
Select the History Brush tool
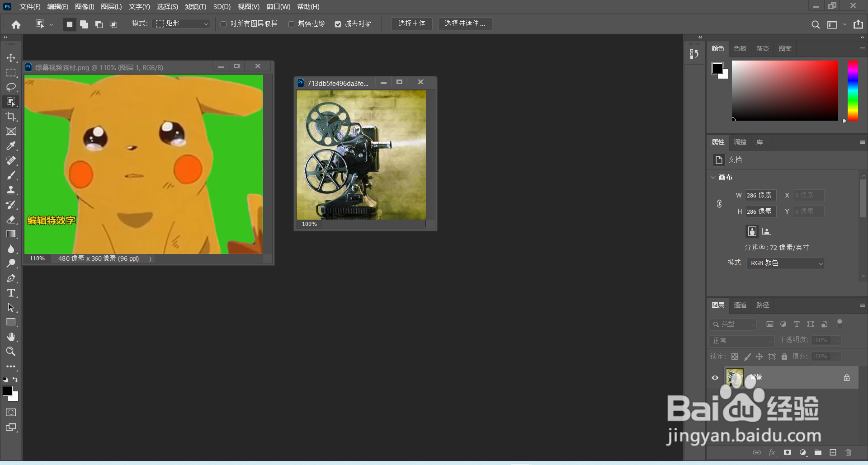[x=11, y=205]
